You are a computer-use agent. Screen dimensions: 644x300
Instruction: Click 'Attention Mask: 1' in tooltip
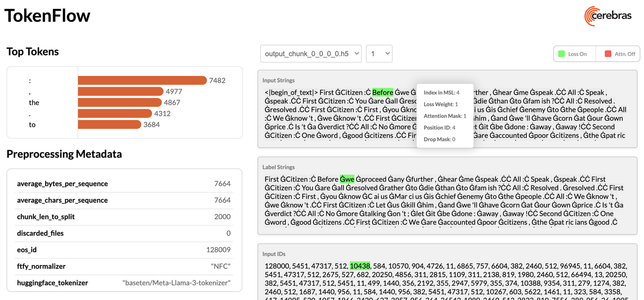pyautogui.click(x=445, y=116)
